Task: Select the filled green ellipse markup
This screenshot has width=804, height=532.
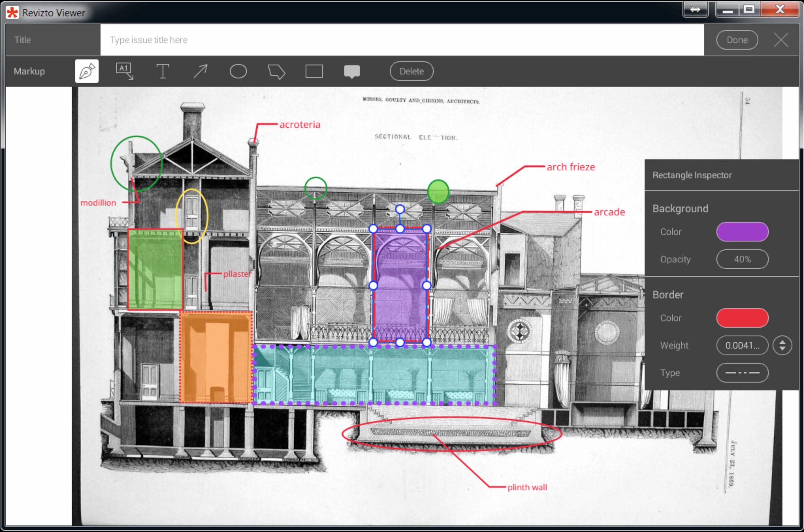Action: 438,192
